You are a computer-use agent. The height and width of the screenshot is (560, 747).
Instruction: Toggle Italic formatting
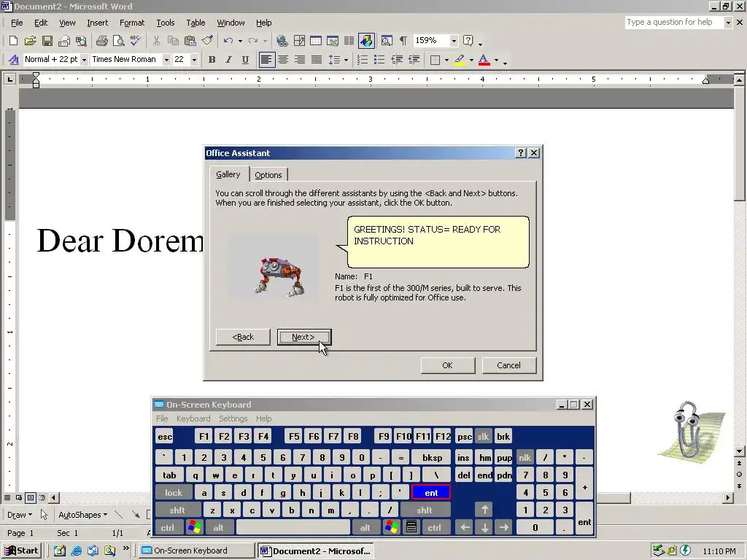[x=228, y=60]
